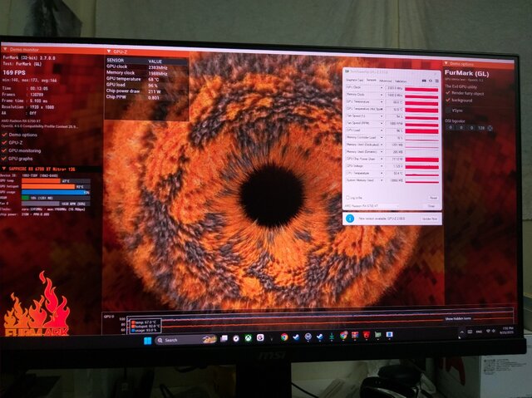Open the Windows Start button

click(x=148, y=341)
